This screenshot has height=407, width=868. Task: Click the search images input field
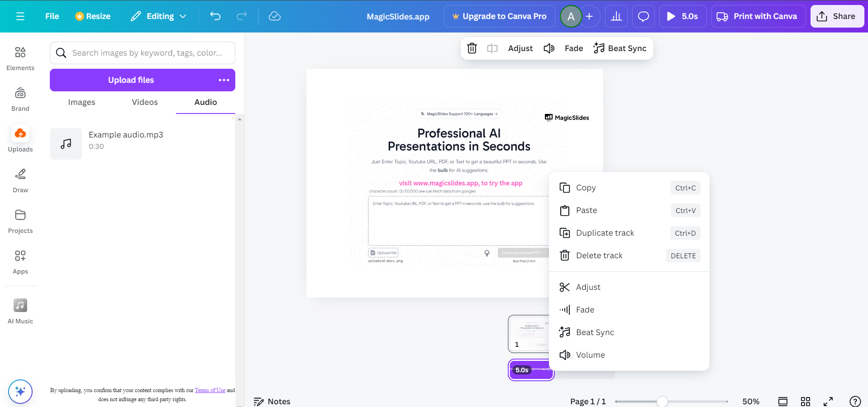coord(143,53)
